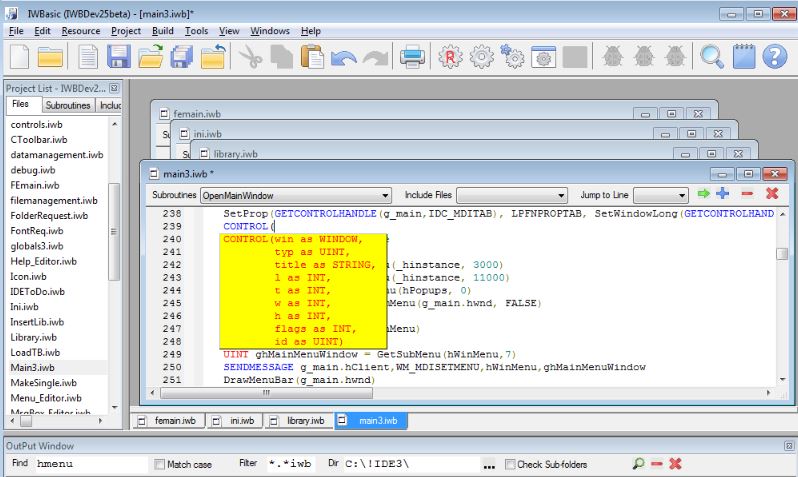Image resolution: width=798 pixels, height=477 pixels.
Task: Open search with the magnifier toolbar icon
Action: point(711,57)
